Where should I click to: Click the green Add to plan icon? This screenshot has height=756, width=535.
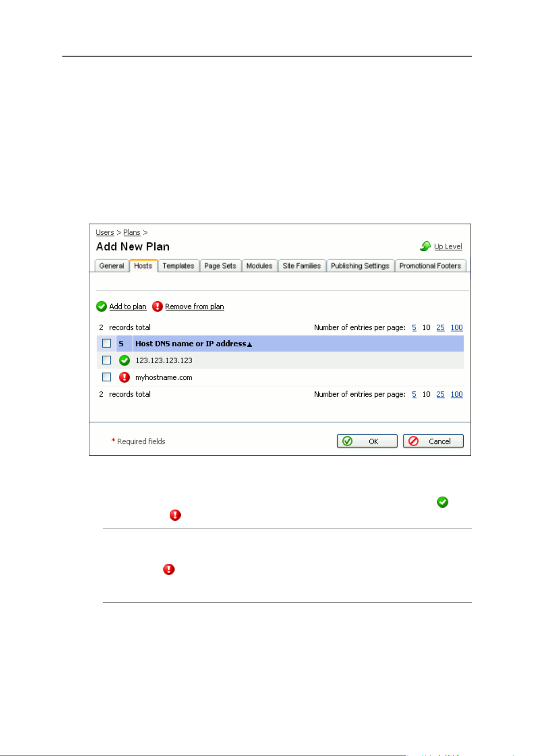point(101,307)
